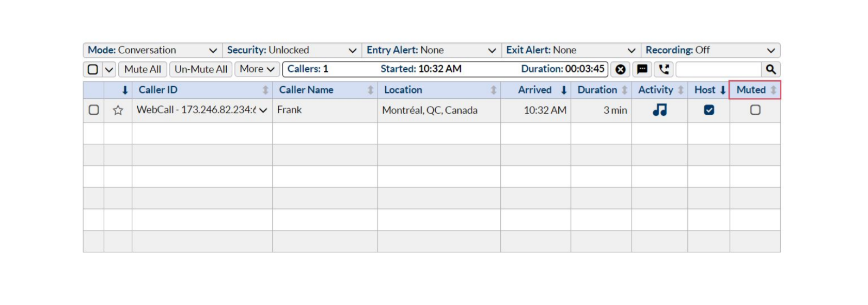Viewport: 868px width, 305px height.
Task: Click the Un-Mute All button
Action: 201,69
